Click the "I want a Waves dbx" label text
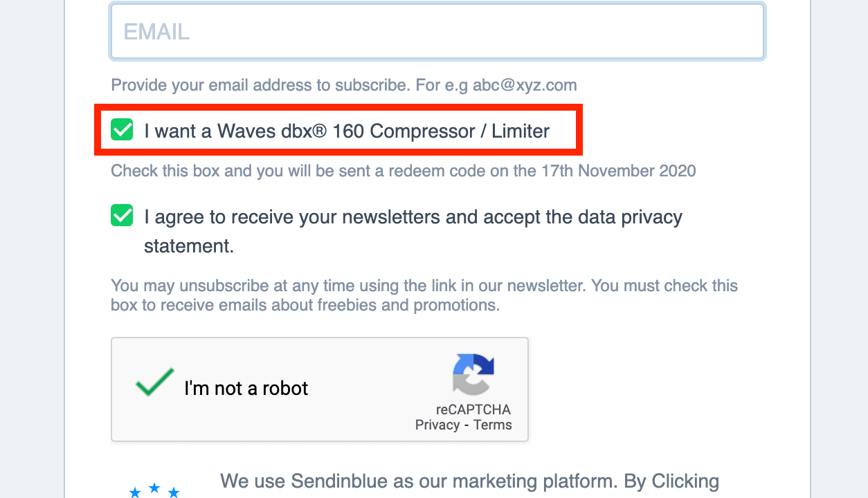This screenshot has height=498, width=868. click(x=346, y=131)
